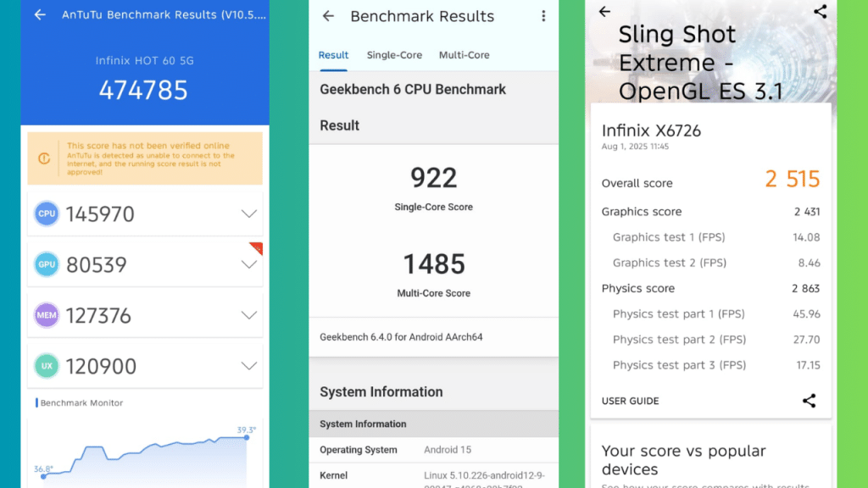The width and height of the screenshot is (868, 488).
Task: Tap the System Information grey header row
Action: point(433,424)
